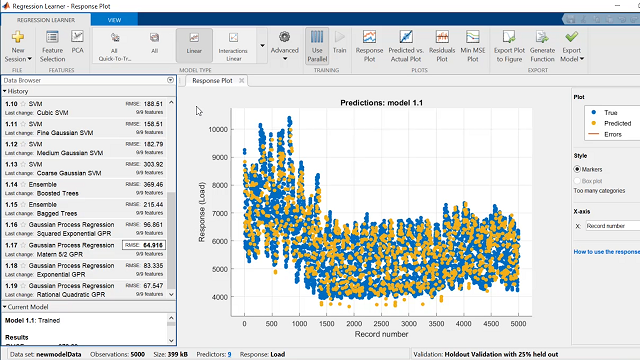The width and height of the screenshot is (640, 360).
Task: Select model 1.10 Cubic SVM
Action: coord(84,108)
